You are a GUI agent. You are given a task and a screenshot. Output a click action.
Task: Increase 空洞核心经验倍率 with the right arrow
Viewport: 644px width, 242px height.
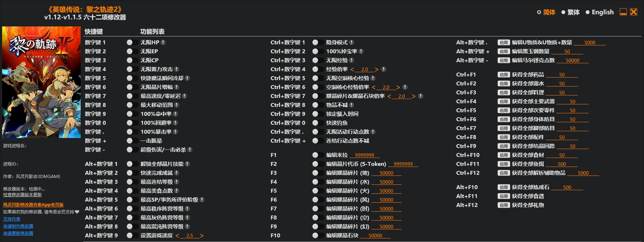point(398,87)
